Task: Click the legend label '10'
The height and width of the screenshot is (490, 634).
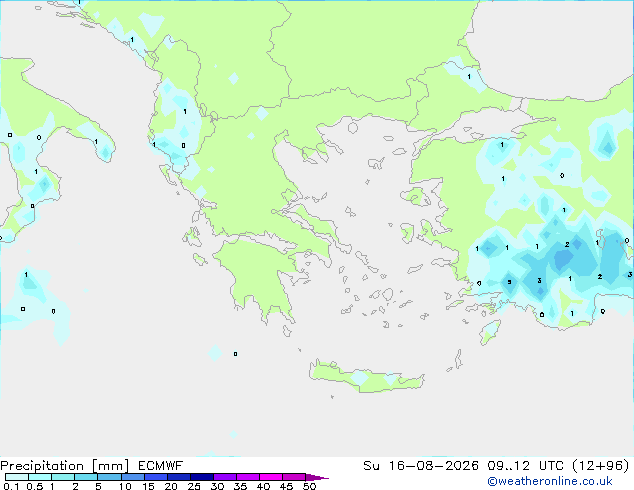Action: point(125,486)
